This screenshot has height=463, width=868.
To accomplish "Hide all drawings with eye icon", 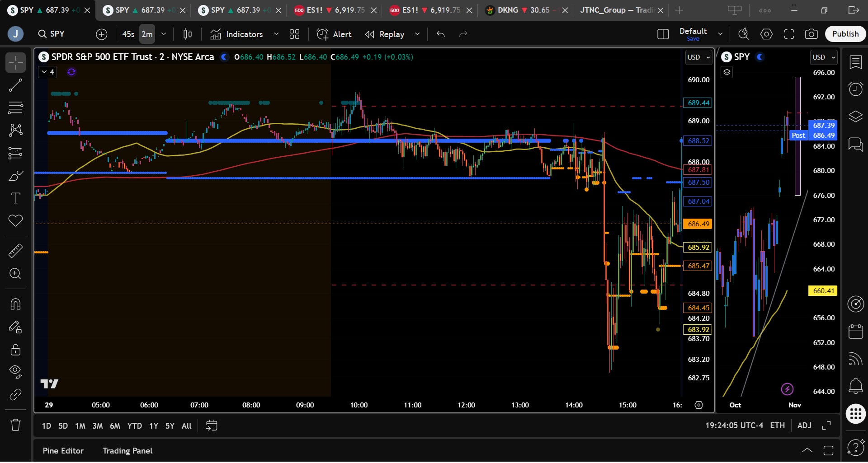I will pyautogui.click(x=15, y=372).
